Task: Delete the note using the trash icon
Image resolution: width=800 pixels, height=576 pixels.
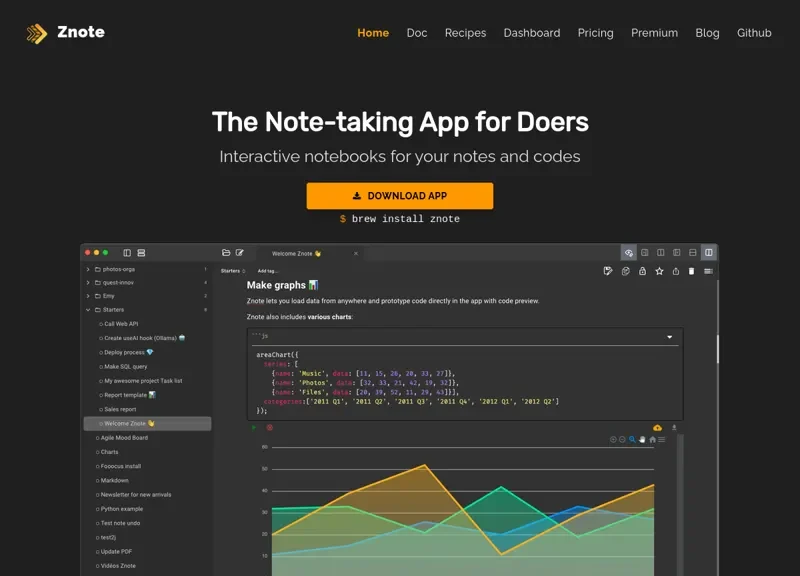Action: (x=691, y=271)
